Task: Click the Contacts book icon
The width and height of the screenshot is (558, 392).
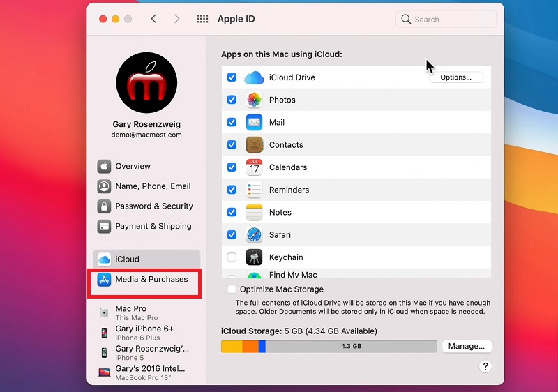Action: (x=254, y=145)
